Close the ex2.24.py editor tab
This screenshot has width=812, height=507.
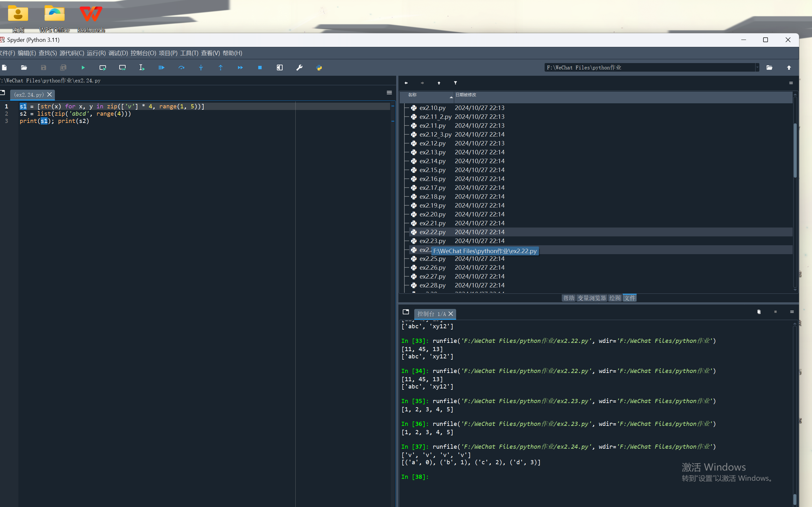coord(50,94)
